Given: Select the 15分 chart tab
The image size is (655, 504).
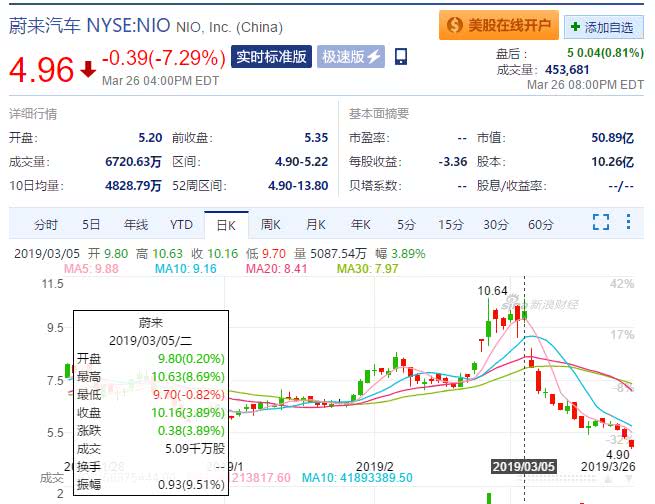Looking at the screenshot, I should coord(451,225).
